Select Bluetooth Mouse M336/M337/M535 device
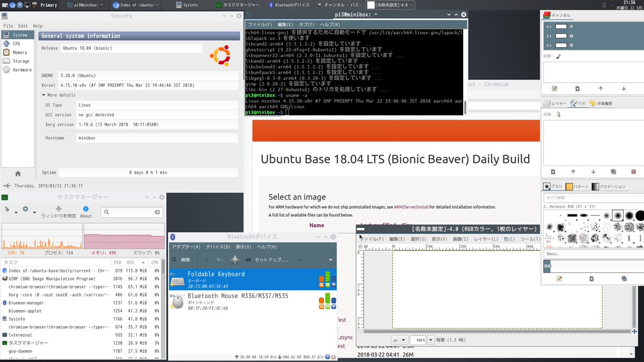This screenshot has height=362, width=644. [x=253, y=301]
